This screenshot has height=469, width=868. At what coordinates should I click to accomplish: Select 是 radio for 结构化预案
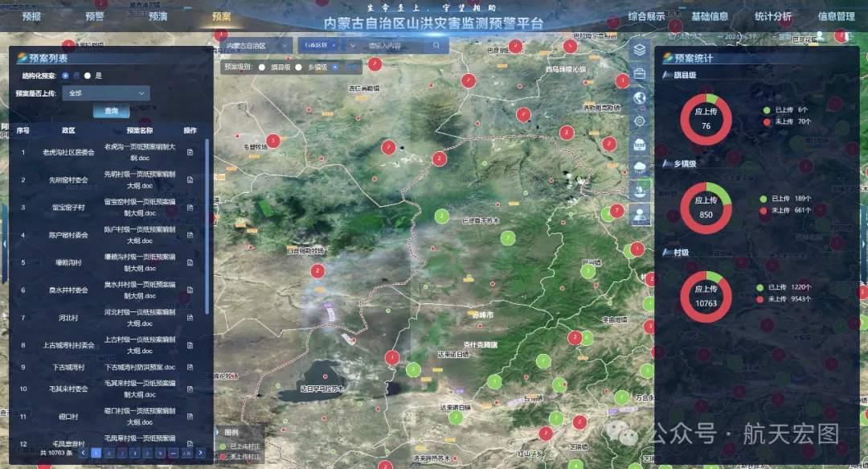(88, 76)
